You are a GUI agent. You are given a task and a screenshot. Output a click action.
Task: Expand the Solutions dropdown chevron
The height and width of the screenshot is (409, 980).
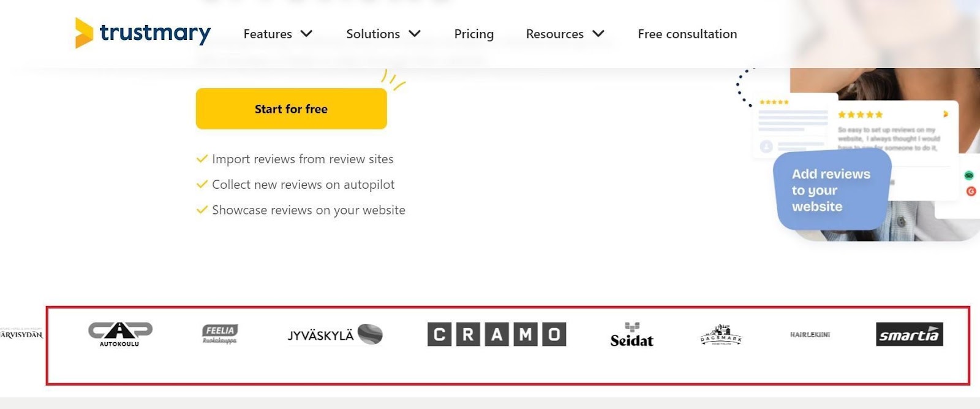coord(415,34)
